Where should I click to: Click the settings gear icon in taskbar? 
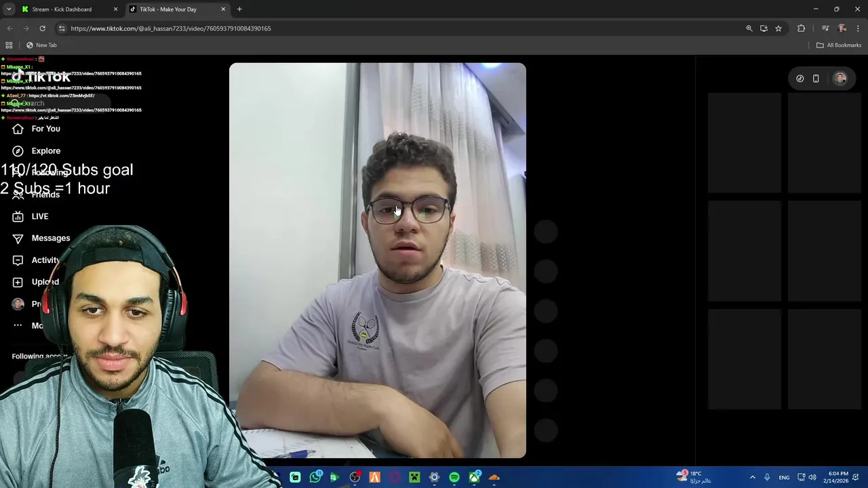coord(434,478)
